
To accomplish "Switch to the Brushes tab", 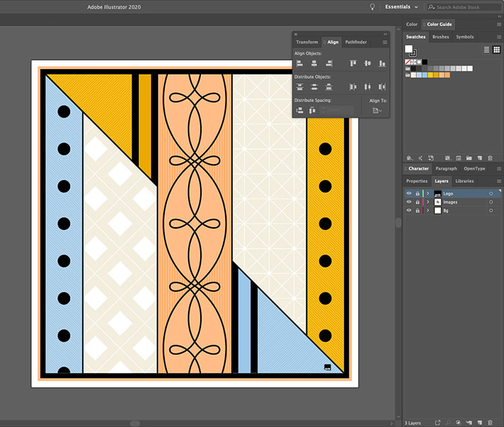I will tap(441, 37).
